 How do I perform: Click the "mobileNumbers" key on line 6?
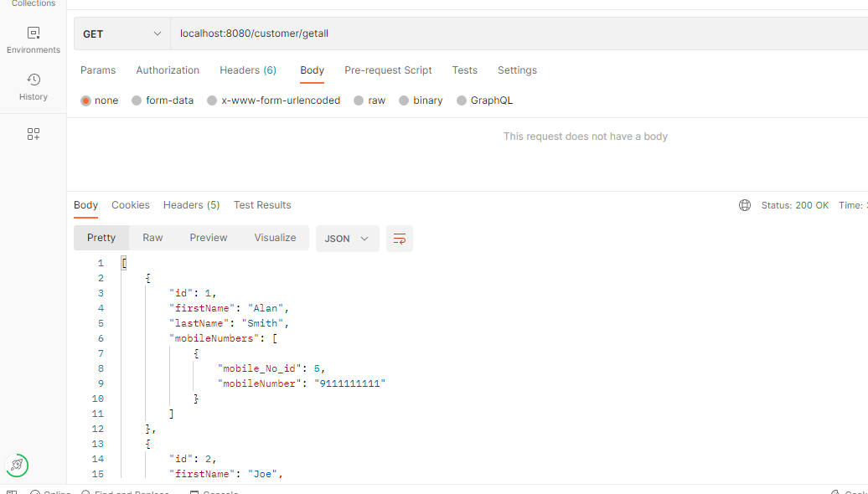click(x=214, y=338)
